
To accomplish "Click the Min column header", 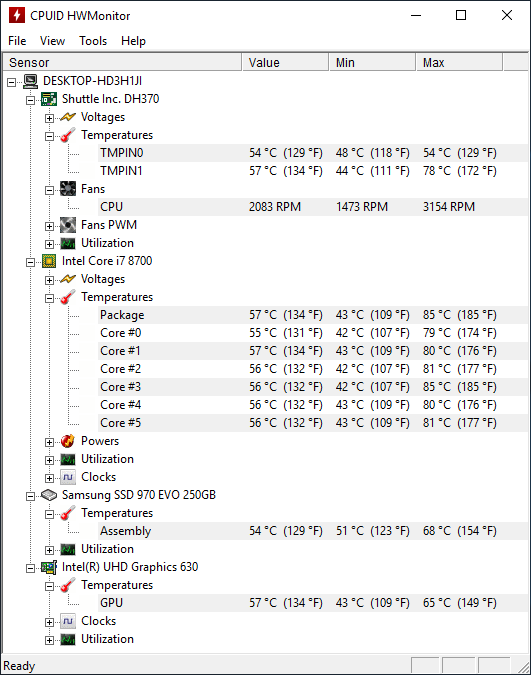I will pos(373,62).
